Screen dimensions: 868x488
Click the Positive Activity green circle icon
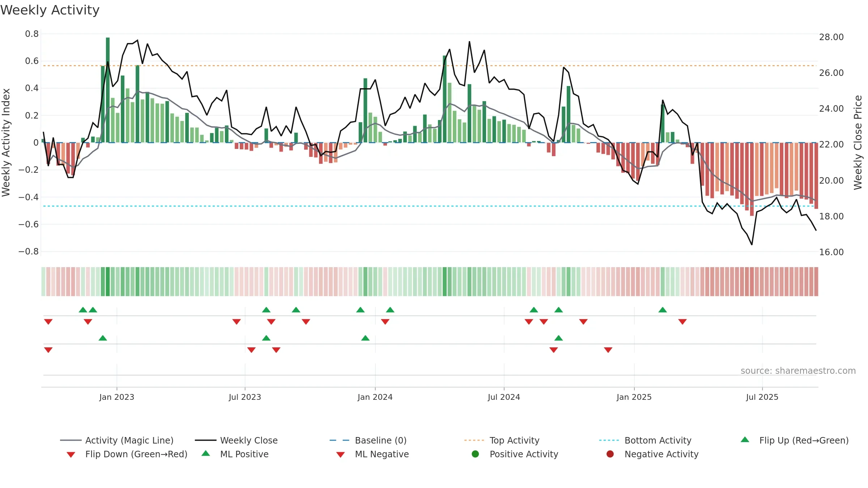[x=475, y=454]
